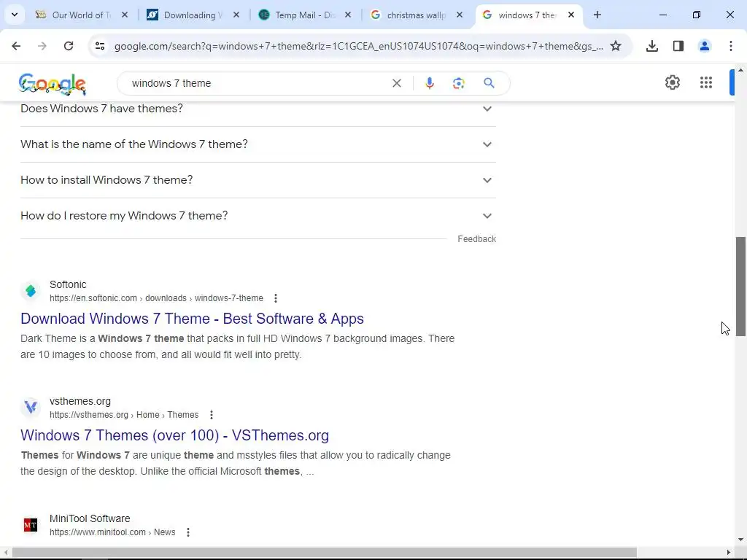747x560 pixels.
Task: Start voice search with microphone
Action: 429,83
